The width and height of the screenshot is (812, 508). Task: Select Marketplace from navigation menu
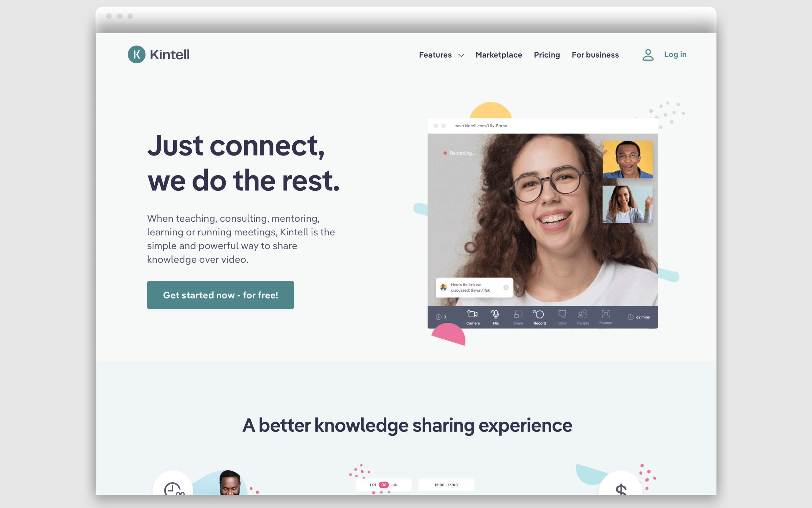tap(498, 55)
